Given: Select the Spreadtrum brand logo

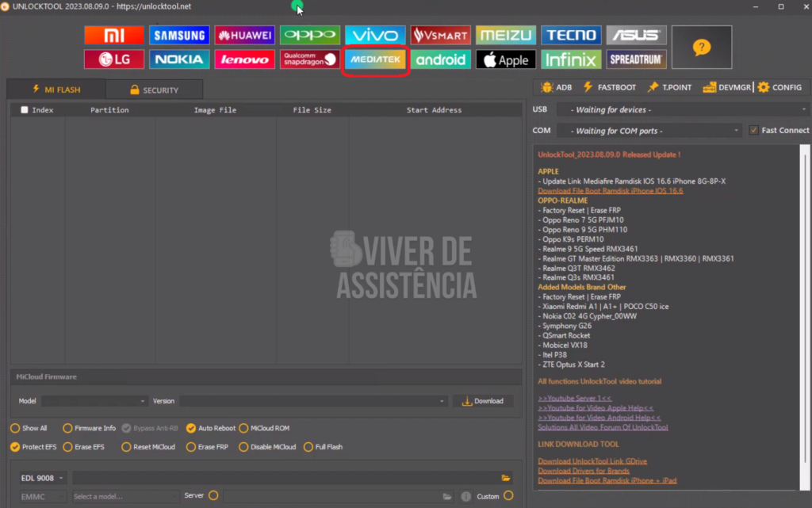Looking at the screenshot, I should pos(636,59).
